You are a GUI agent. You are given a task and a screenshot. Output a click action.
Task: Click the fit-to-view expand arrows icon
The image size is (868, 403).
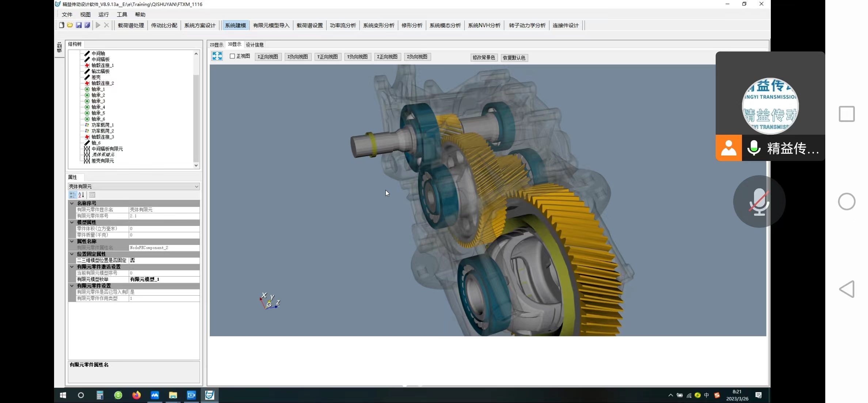click(x=217, y=56)
